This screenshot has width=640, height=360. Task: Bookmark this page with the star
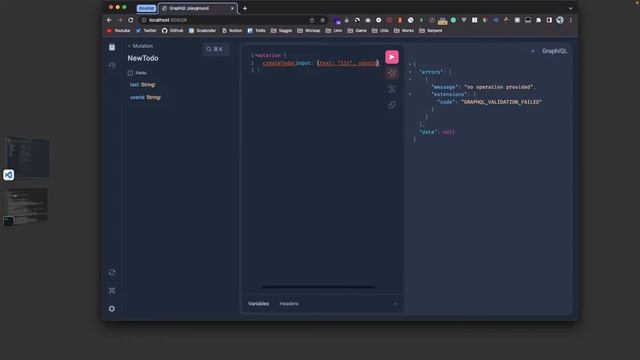(322, 20)
